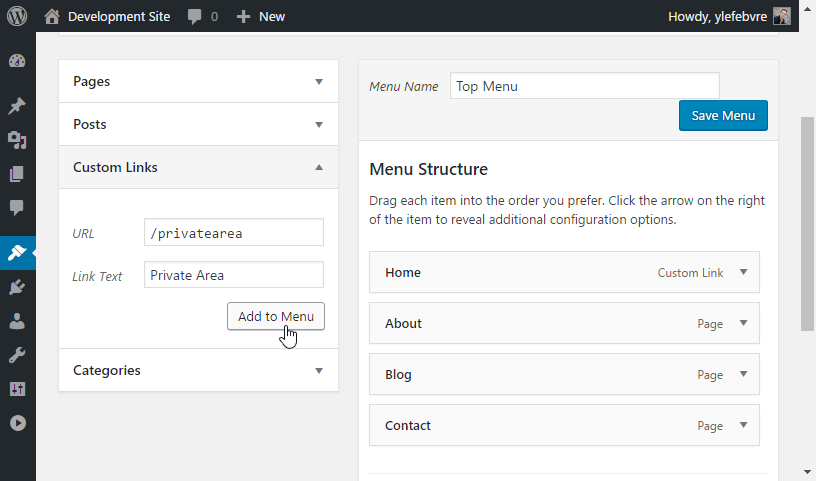Open the New content menu

261,16
